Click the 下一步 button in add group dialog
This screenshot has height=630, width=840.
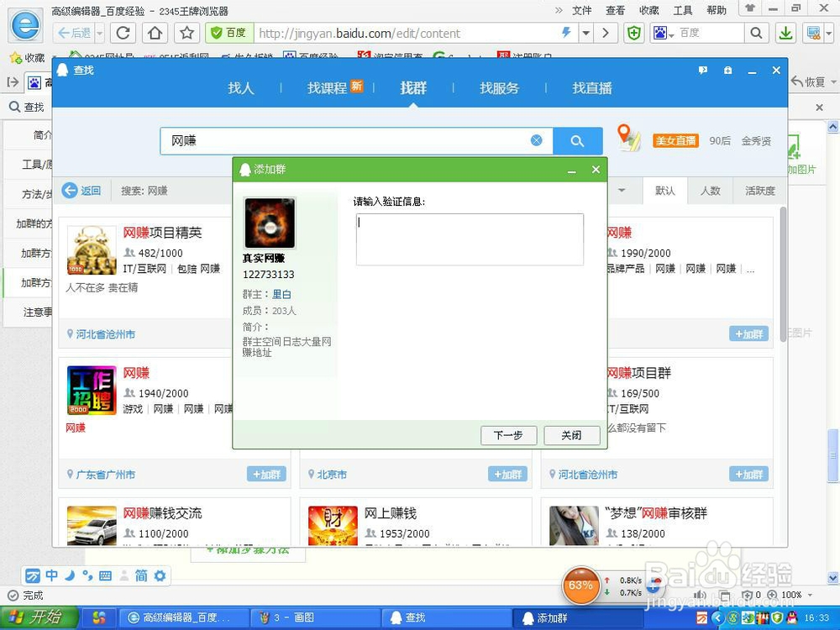coord(508,435)
